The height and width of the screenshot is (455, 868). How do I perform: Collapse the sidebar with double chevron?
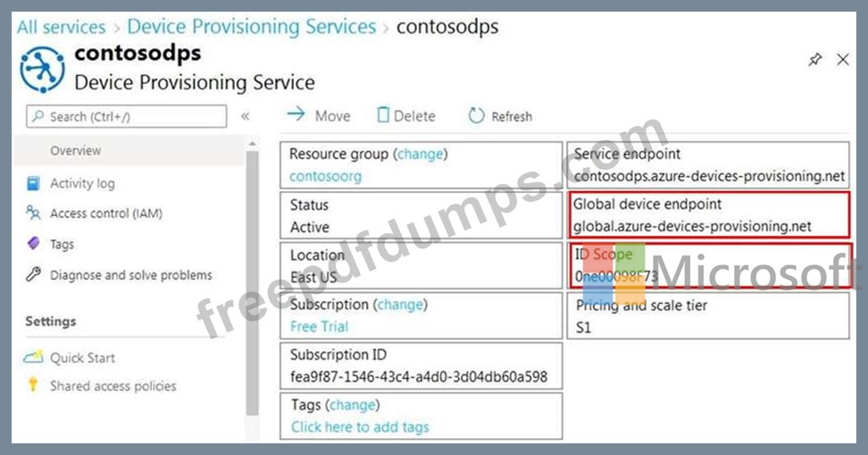tap(246, 116)
